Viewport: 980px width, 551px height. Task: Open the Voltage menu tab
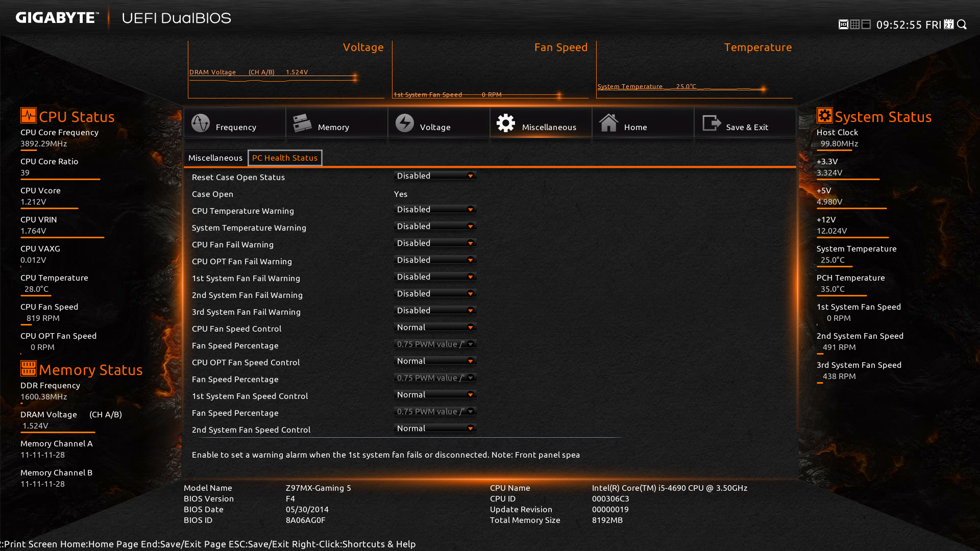pos(439,123)
